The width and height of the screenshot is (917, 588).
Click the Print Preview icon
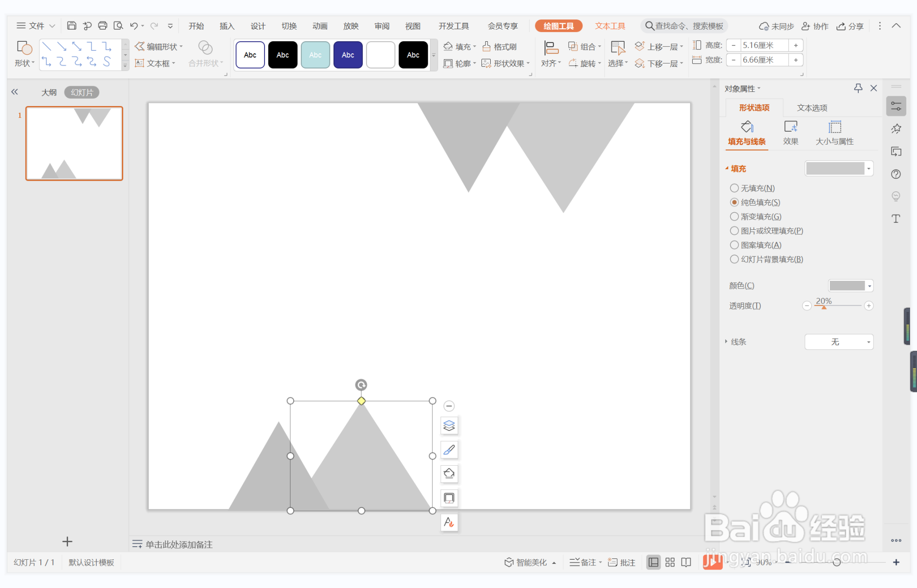point(118,25)
